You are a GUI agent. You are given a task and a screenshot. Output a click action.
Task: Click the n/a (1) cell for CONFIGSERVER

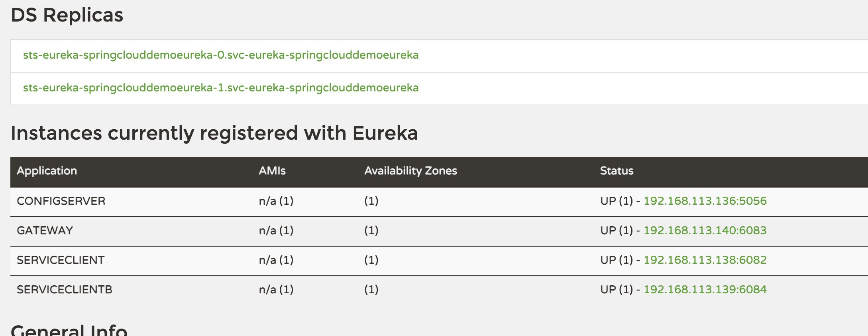coord(277,201)
